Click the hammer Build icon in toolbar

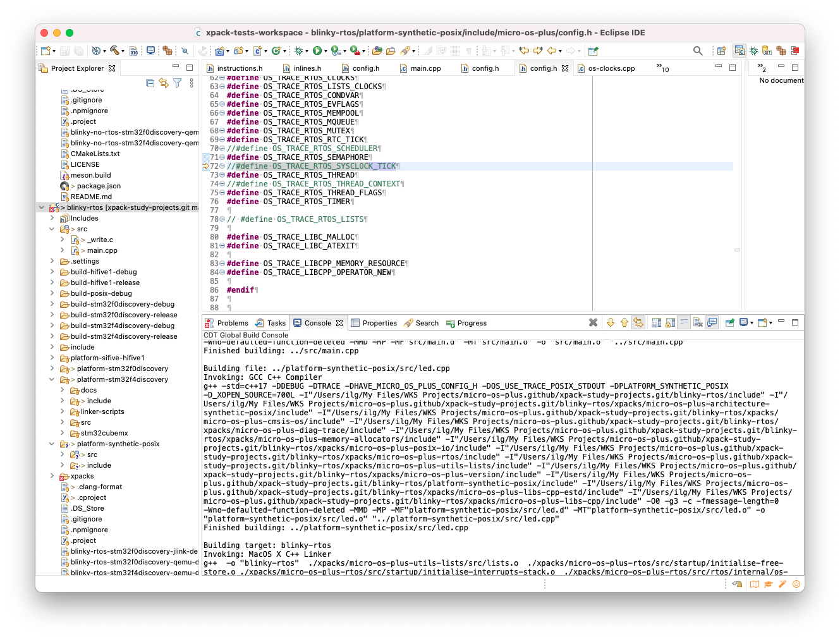tap(114, 51)
